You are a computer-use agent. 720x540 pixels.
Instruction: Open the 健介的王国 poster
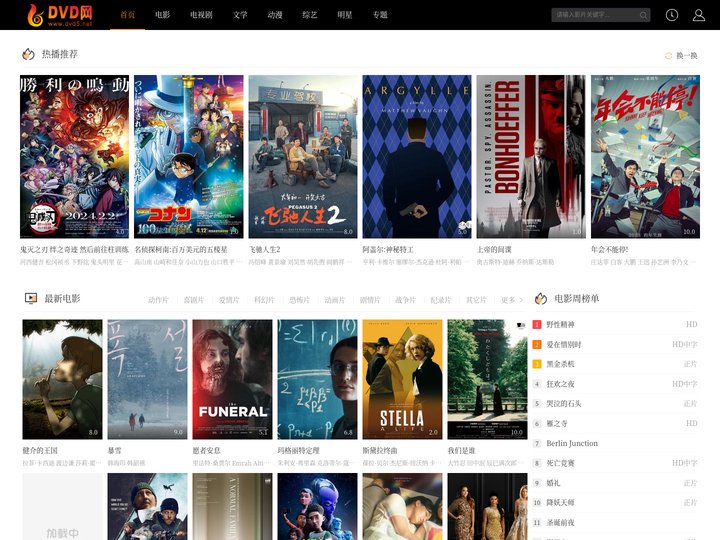(x=62, y=379)
